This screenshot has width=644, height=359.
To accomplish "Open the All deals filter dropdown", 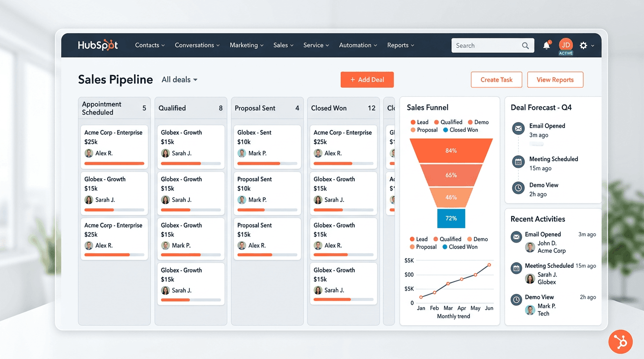I will 179,80.
